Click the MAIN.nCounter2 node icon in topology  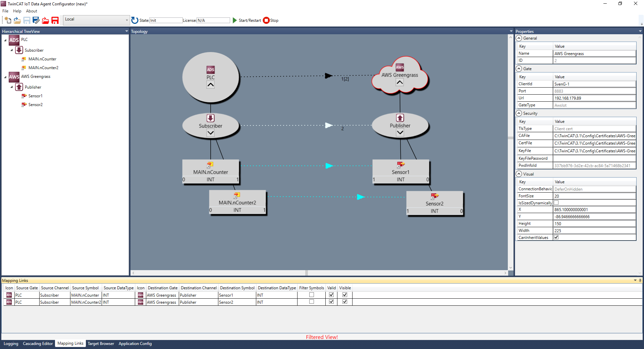237,195
